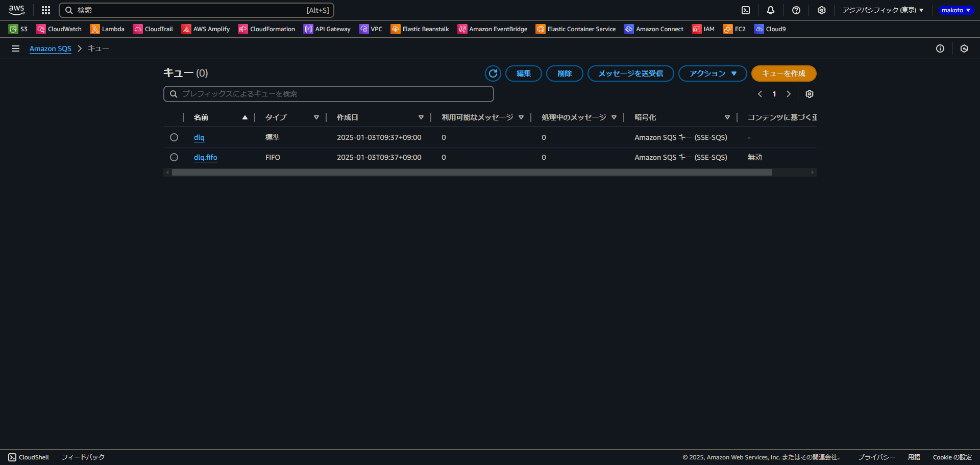The image size is (980, 465).
Task: Open 用語 footer link
Action: click(914, 457)
